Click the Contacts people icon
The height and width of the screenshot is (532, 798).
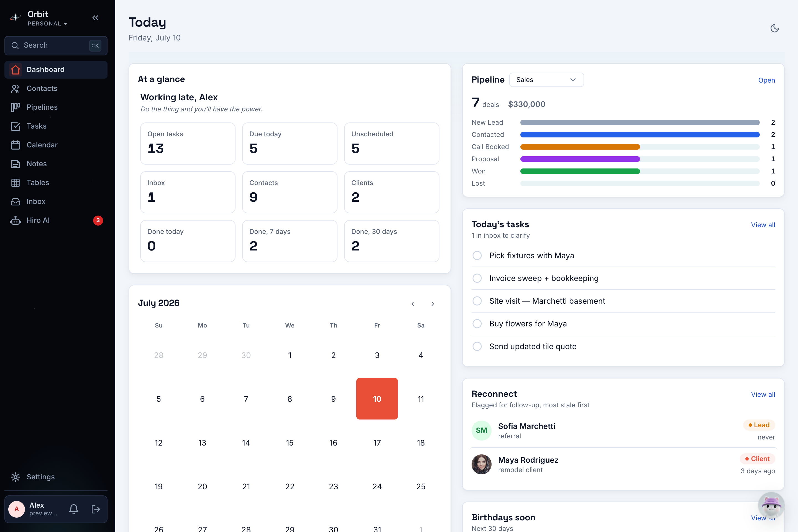(15, 89)
